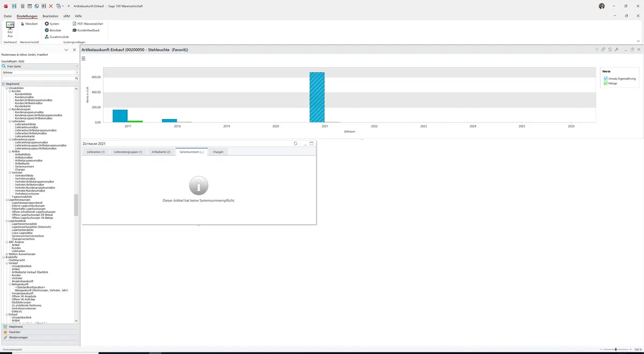Click the calendar icon in quick access toolbar
The height and width of the screenshot is (354, 644).
point(29,6)
